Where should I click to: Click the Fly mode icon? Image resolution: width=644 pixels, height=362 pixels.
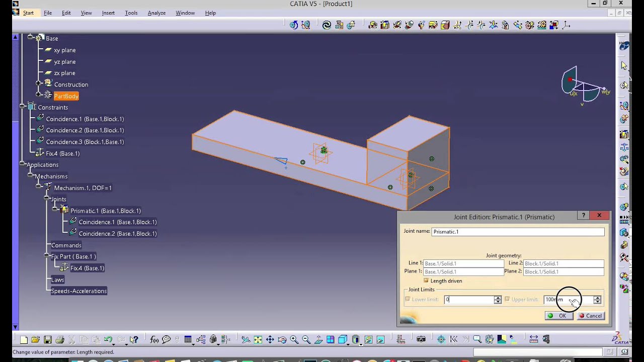(246, 340)
